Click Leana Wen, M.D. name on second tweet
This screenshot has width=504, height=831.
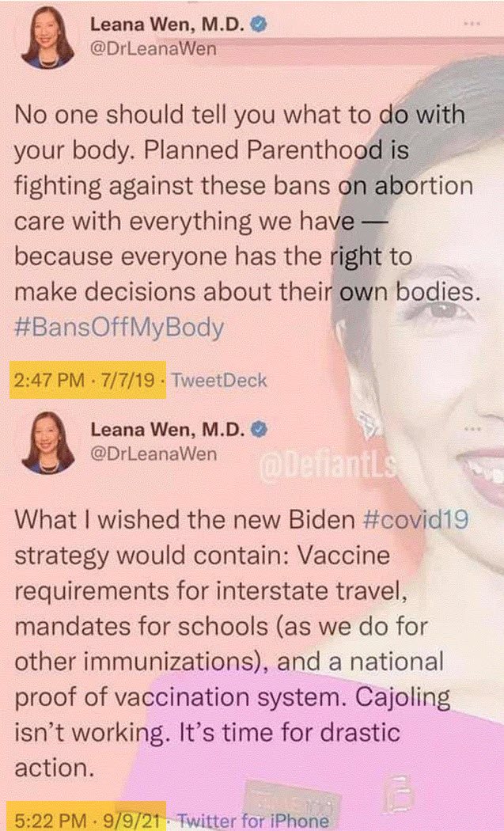pyautogui.click(x=168, y=429)
